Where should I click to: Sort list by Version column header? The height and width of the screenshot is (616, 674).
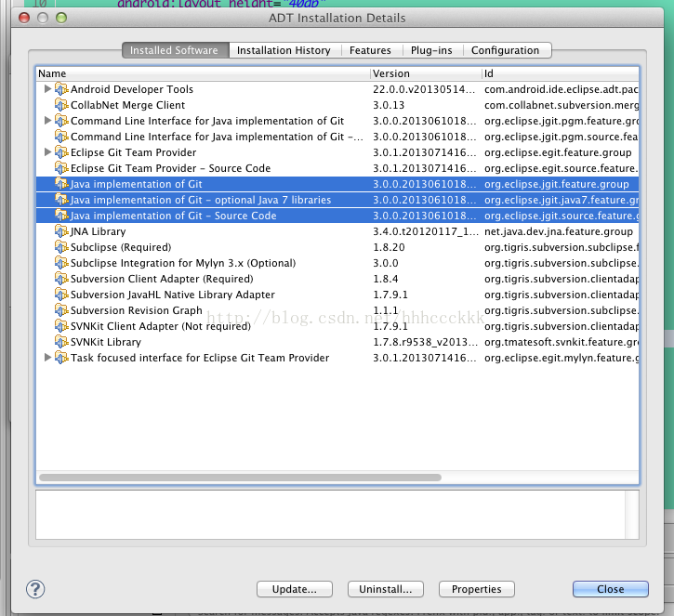click(x=426, y=73)
